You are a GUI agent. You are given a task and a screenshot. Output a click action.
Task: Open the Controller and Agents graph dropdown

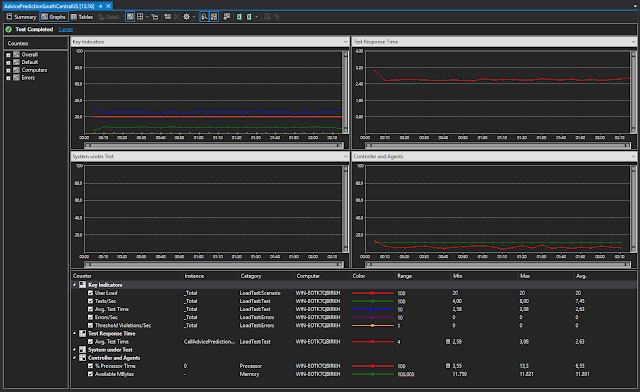pos(633,156)
